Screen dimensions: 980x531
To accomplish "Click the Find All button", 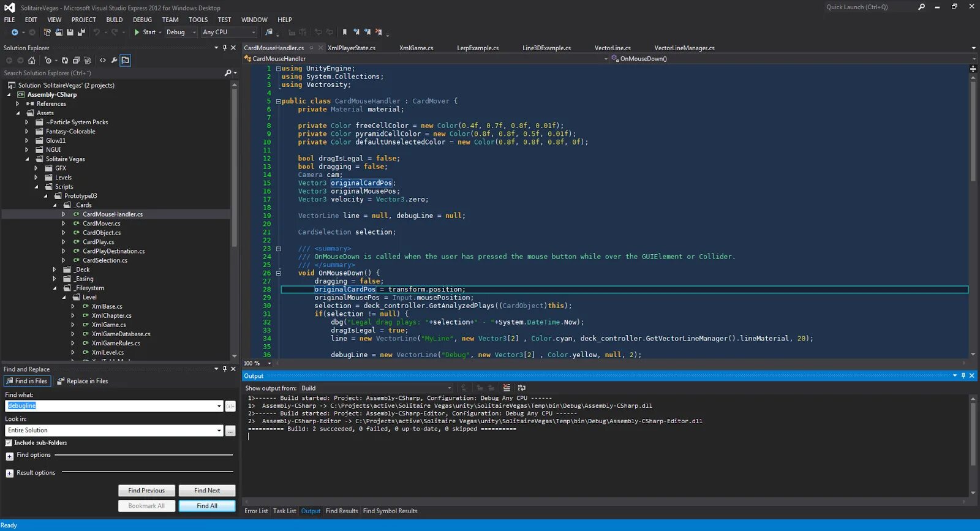I will point(207,506).
